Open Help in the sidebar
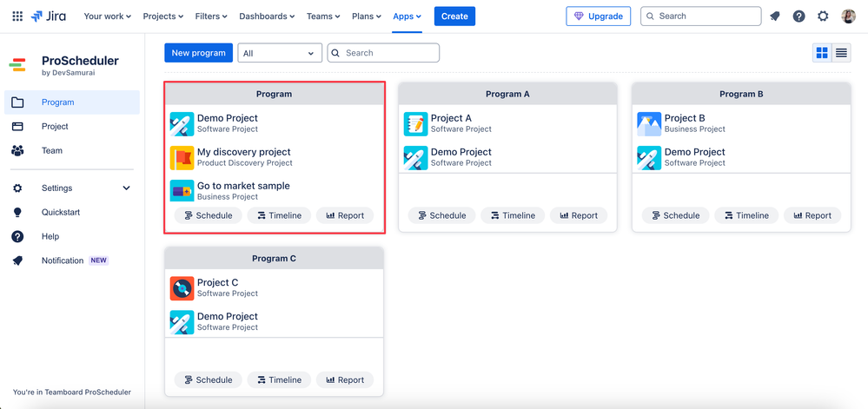The image size is (868, 409). click(x=72, y=236)
